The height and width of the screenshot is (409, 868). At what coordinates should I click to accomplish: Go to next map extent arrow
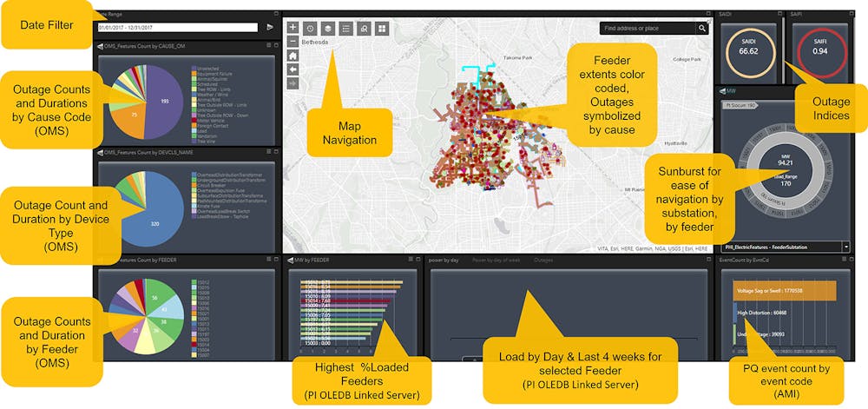[293, 82]
